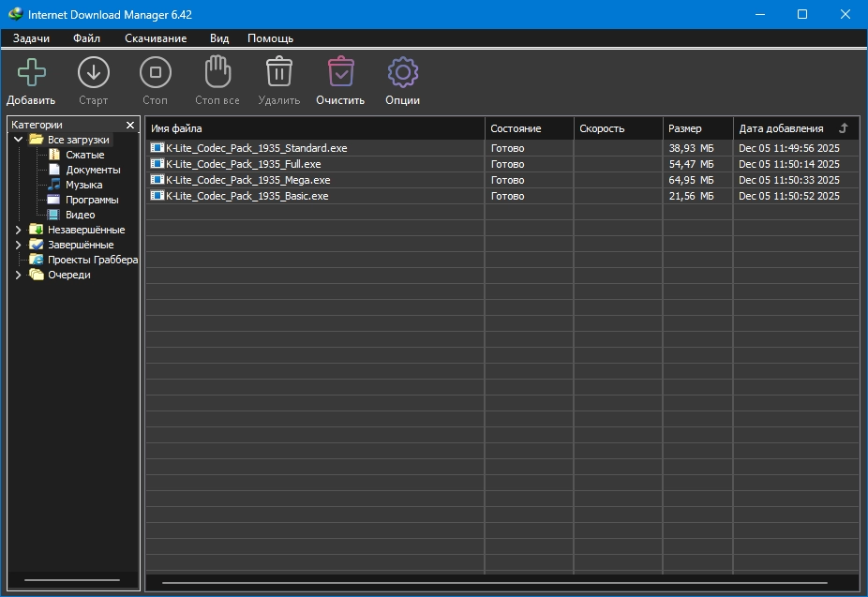The height and width of the screenshot is (597, 868).
Task: Click the Удалить trash bin icon
Action: [x=278, y=72]
